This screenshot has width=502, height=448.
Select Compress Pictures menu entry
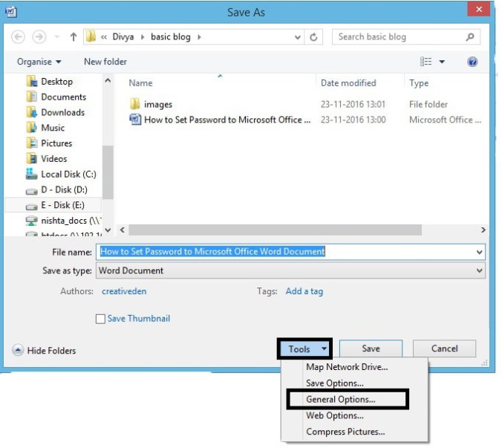(345, 432)
